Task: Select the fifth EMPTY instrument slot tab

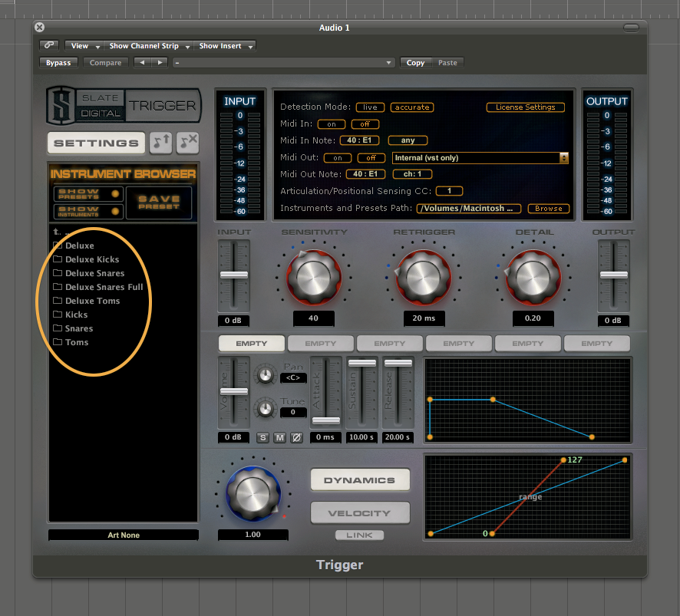Action: pyautogui.click(x=528, y=344)
